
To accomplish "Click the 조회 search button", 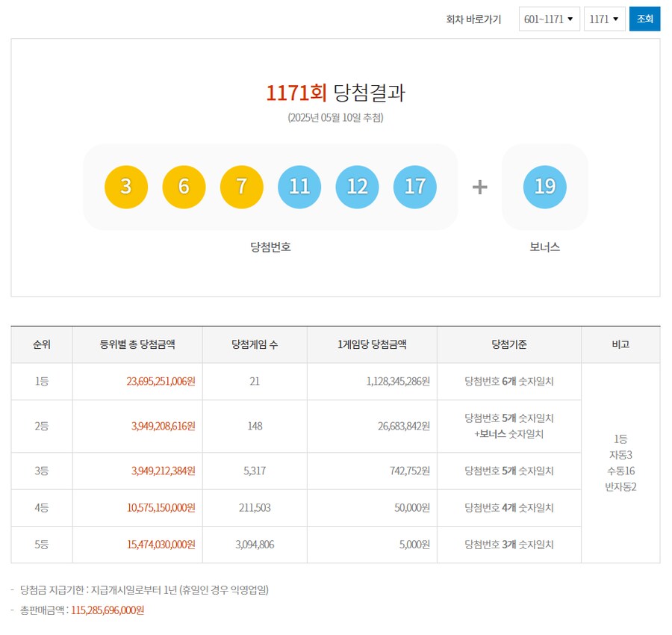I will point(645,19).
